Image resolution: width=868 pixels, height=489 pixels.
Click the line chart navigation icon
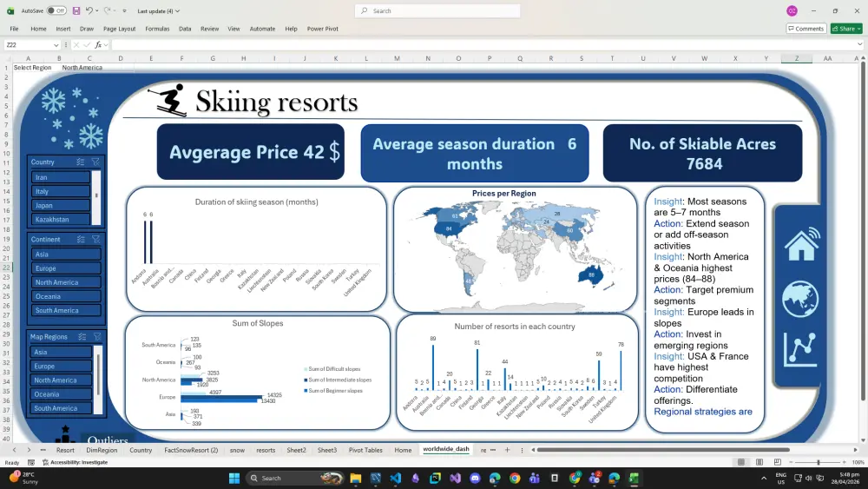(800, 349)
